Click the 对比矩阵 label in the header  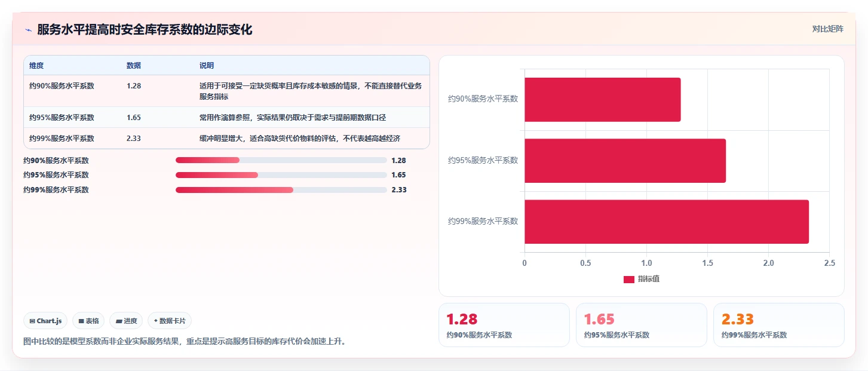827,29
